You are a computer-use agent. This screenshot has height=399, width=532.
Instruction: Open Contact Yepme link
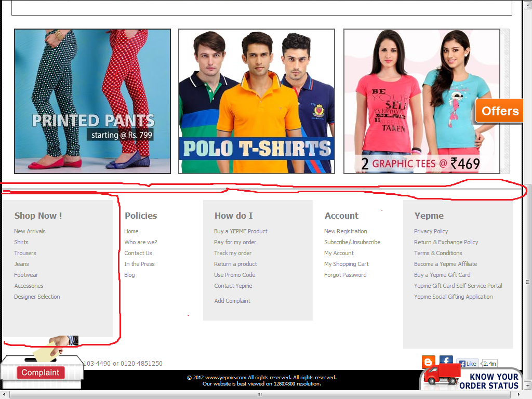[x=233, y=286]
